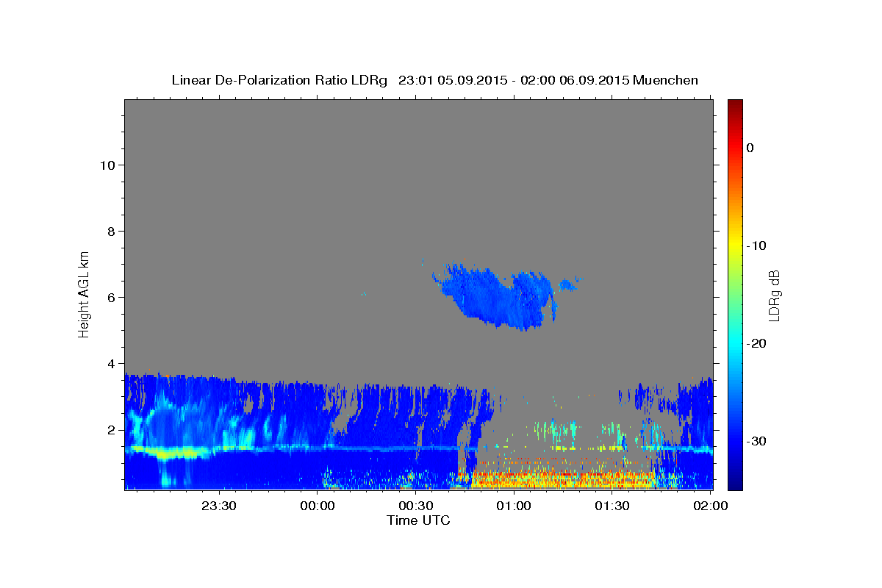This screenshot has width=882, height=588.
Task: Click the colorbar value '-10'
Action: coord(757,245)
